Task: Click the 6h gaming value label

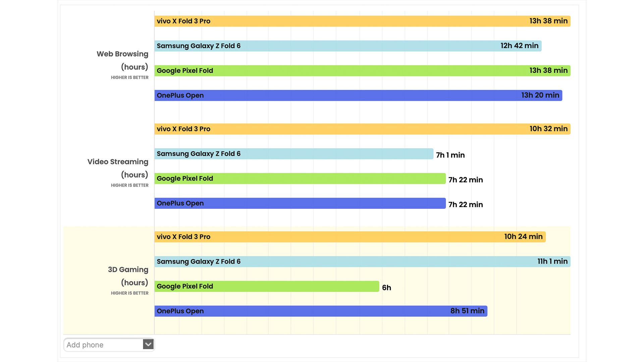Action: [x=386, y=288]
